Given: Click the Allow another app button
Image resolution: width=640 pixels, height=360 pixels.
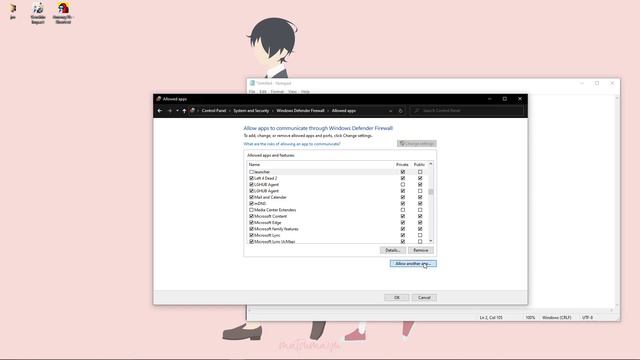Looking at the screenshot, I should (x=413, y=264).
